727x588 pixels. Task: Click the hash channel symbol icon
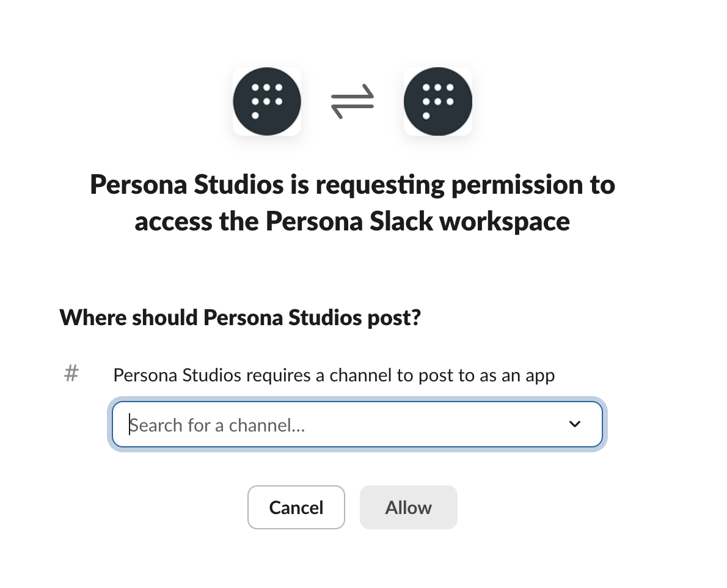click(x=71, y=373)
